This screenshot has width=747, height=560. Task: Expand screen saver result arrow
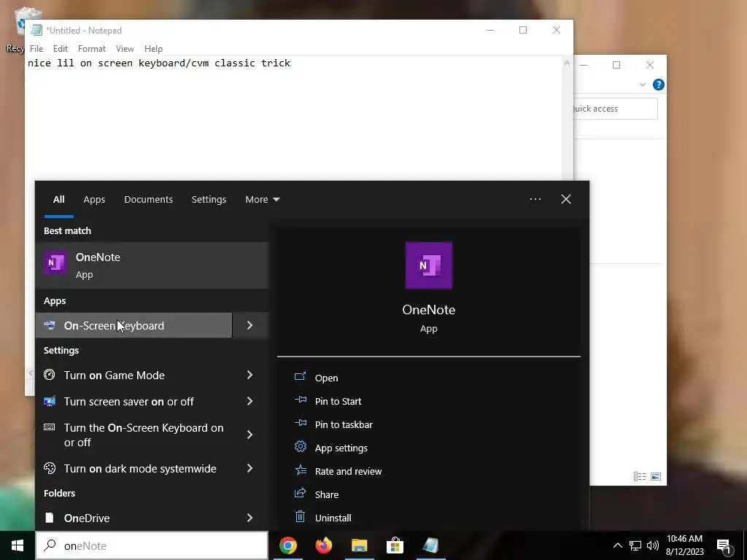coord(250,401)
